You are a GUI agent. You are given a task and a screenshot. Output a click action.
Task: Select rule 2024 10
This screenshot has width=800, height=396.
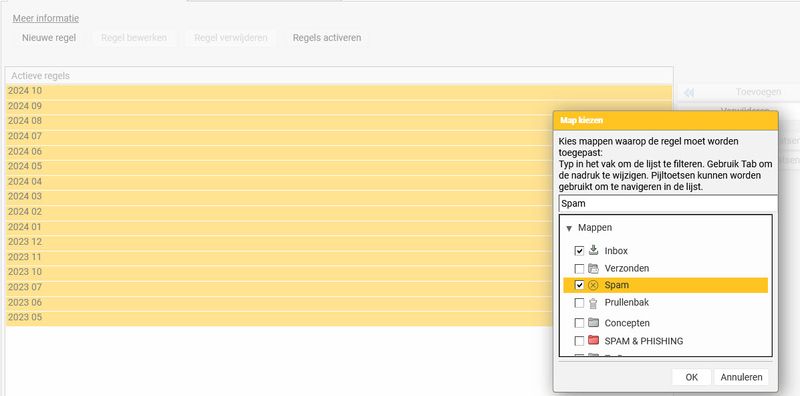coord(339,91)
